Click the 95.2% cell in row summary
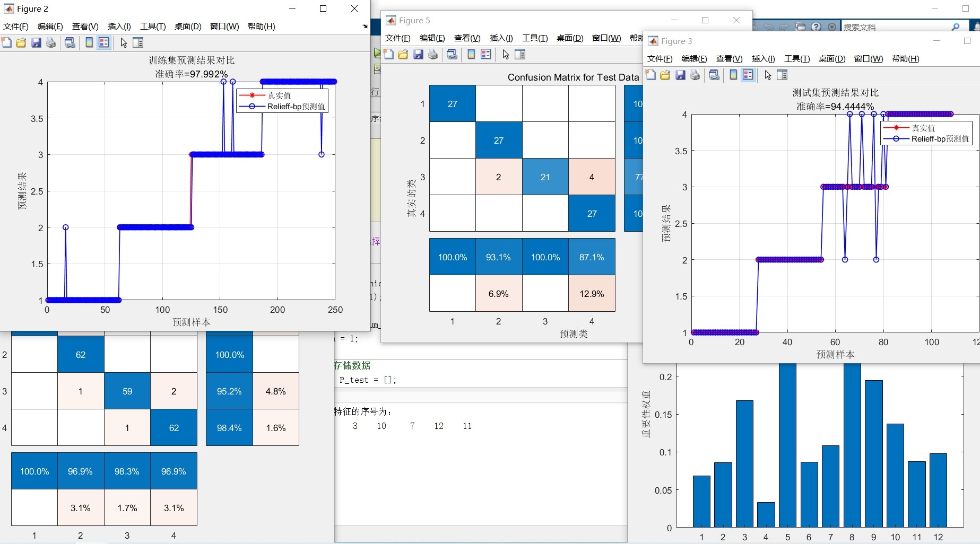 [x=229, y=391]
